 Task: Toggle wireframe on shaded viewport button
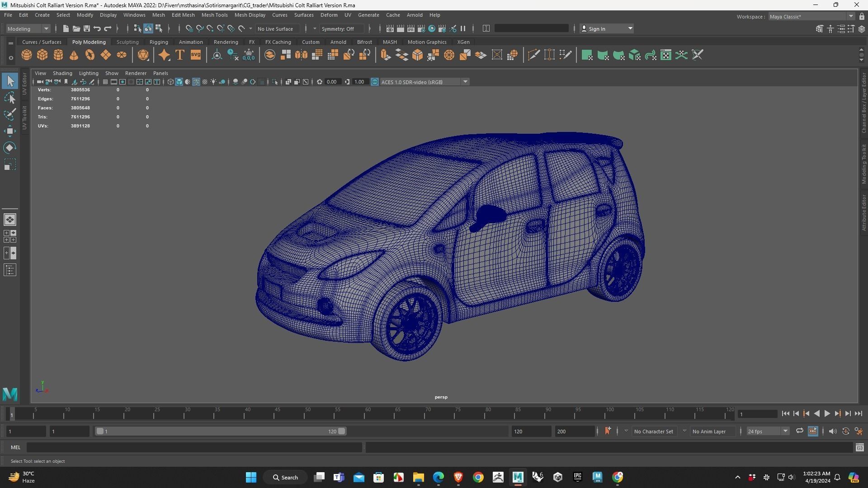click(196, 82)
